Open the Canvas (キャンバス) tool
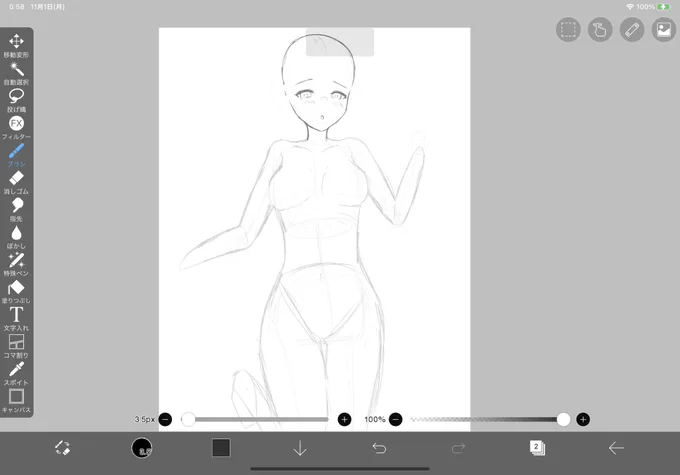 pos(16,401)
